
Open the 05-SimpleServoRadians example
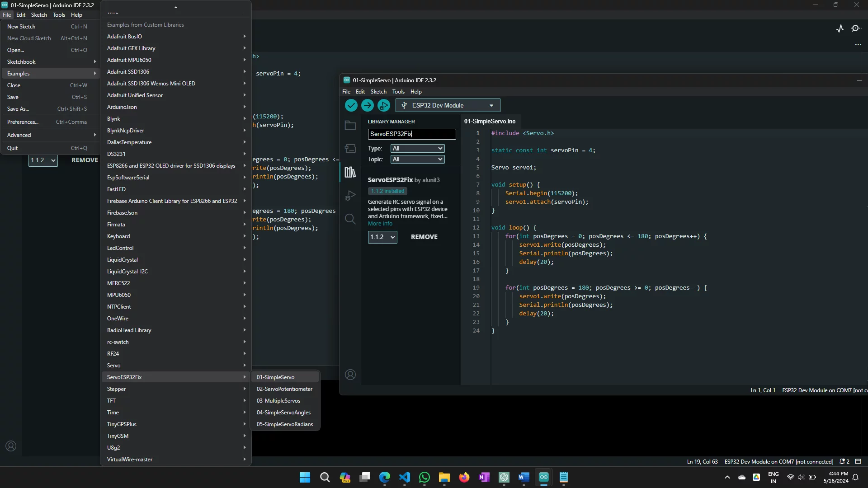(285, 424)
